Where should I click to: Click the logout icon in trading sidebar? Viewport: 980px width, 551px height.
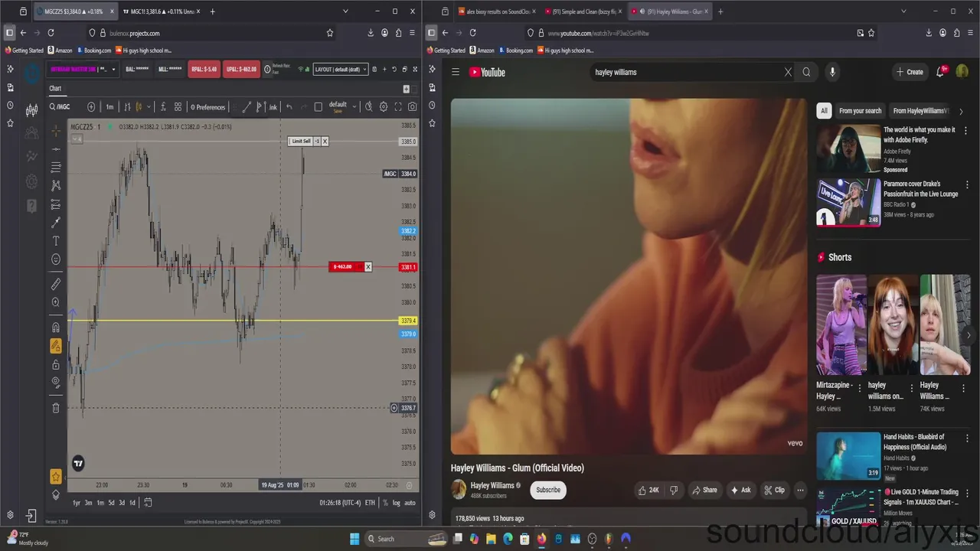31,516
